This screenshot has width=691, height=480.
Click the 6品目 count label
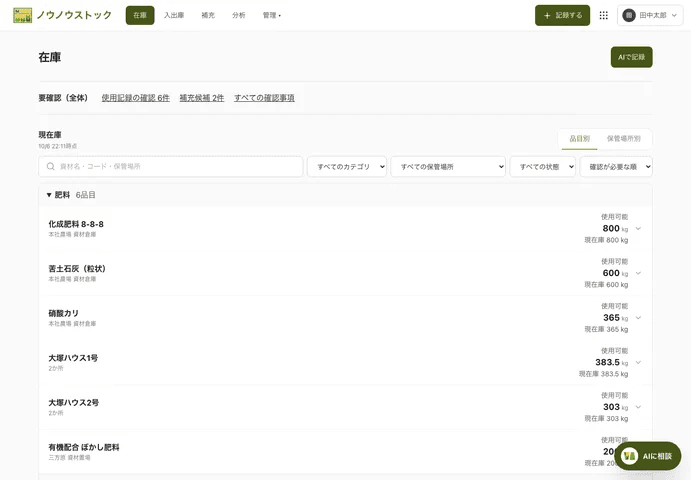click(85, 195)
